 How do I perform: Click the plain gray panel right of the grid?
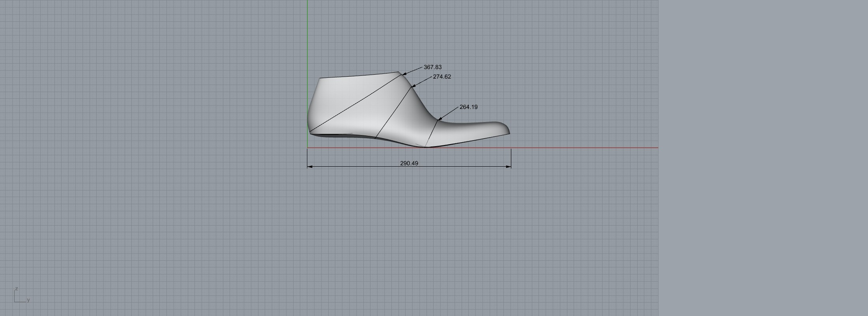coord(761,158)
